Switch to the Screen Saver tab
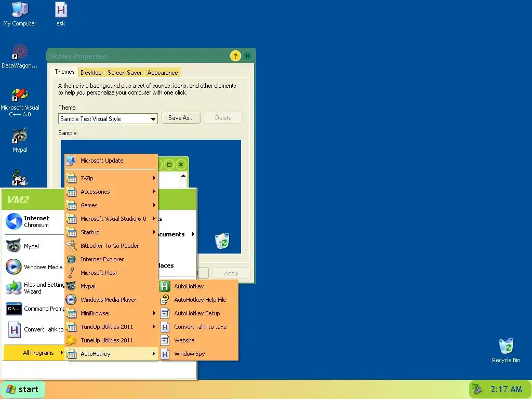532x399 pixels. [x=125, y=73]
